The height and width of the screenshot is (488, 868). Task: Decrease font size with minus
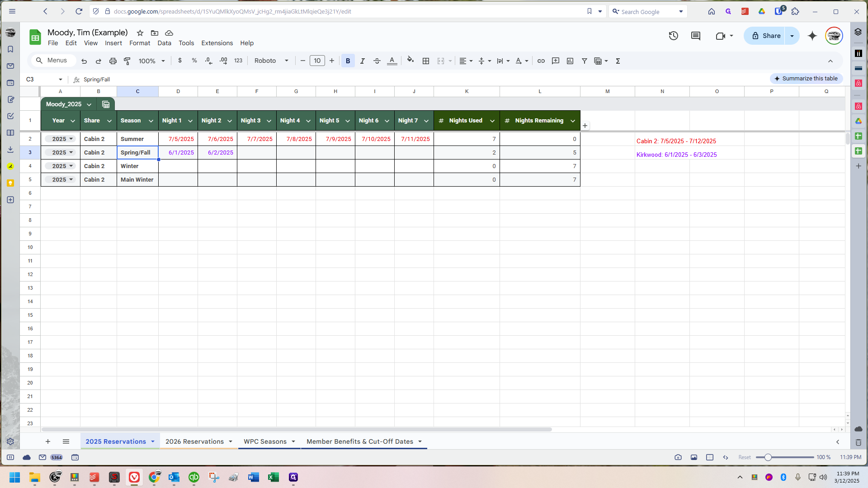click(303, 61)
